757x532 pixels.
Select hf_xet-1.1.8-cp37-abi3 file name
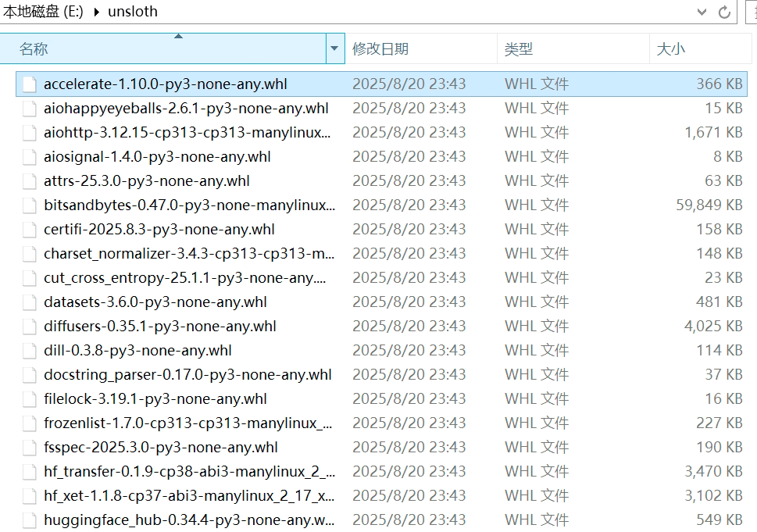(189, 496)
